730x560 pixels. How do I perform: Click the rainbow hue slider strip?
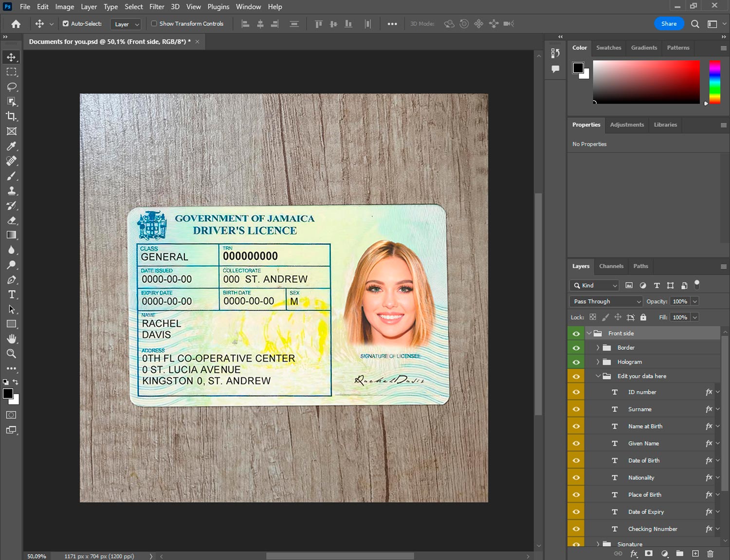pos(714,82)
